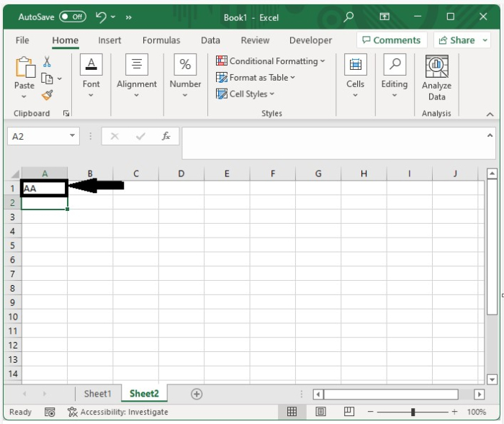Collapse the formula bar with the caret

490,135
